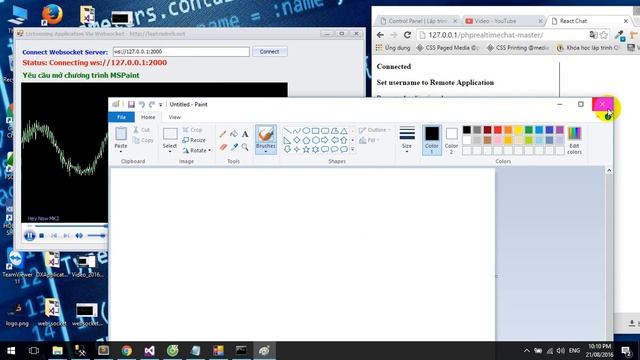640x360 pixels.
Task: Click the Paste clipboard icon
Action: click(121, 134)
